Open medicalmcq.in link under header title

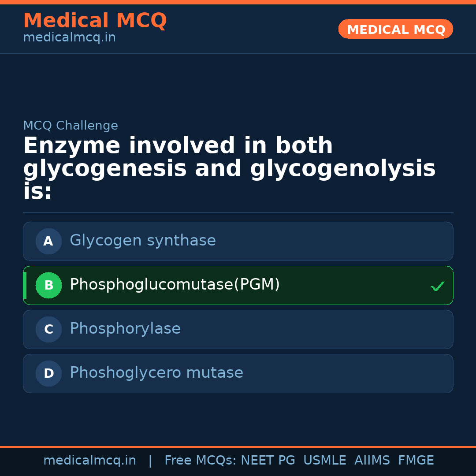tap(69, 37)
